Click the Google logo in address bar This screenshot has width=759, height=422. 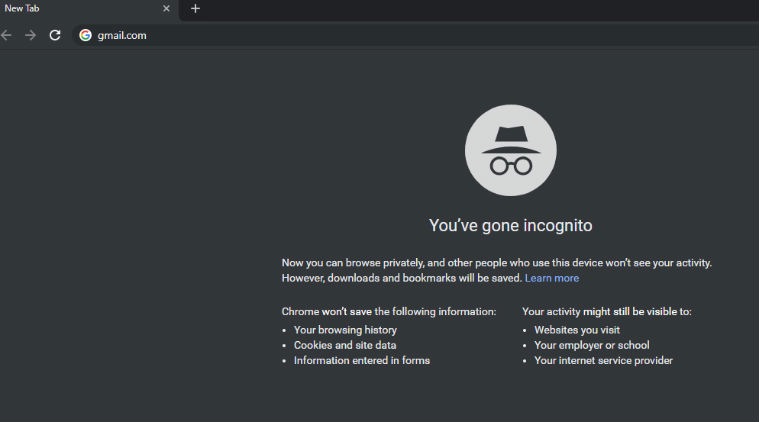click(x=85, y=35)
